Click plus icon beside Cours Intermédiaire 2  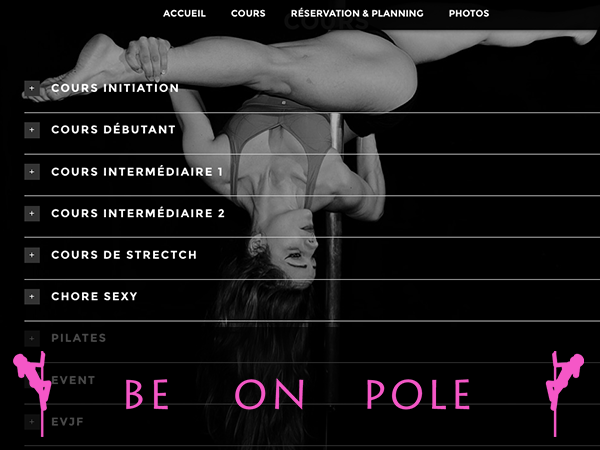pos(32,214)
